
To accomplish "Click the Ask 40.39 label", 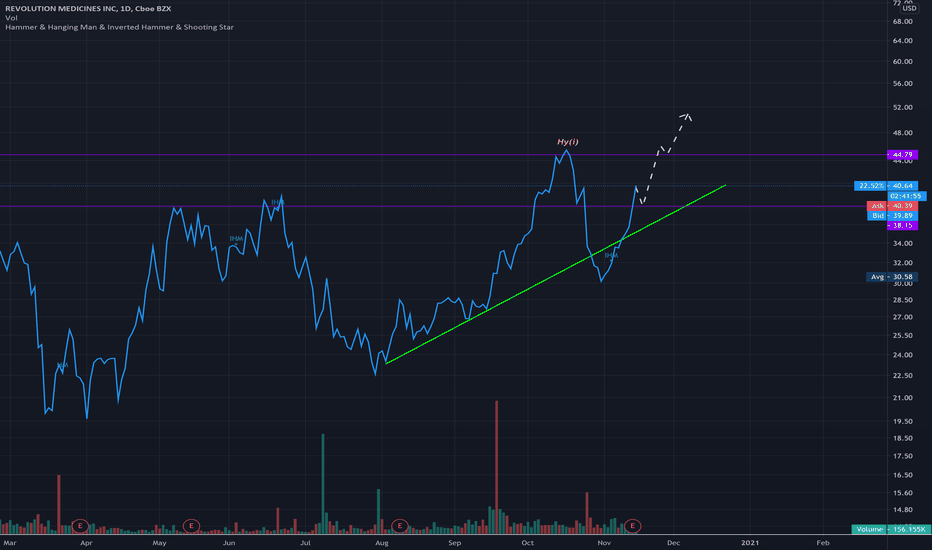I will tap(892, 206).
